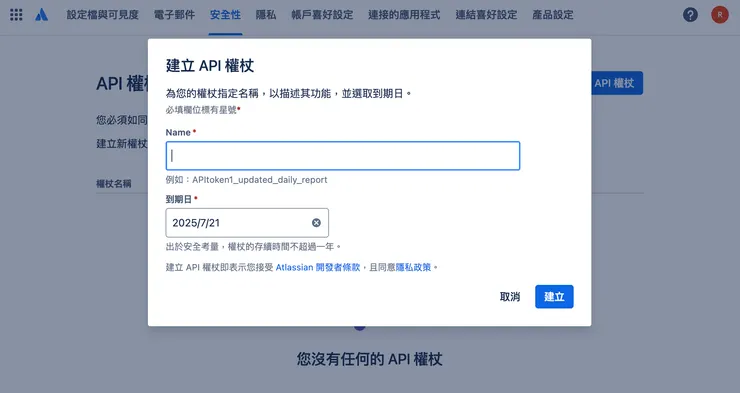Open the user profile avatar R

coord(720,15)
